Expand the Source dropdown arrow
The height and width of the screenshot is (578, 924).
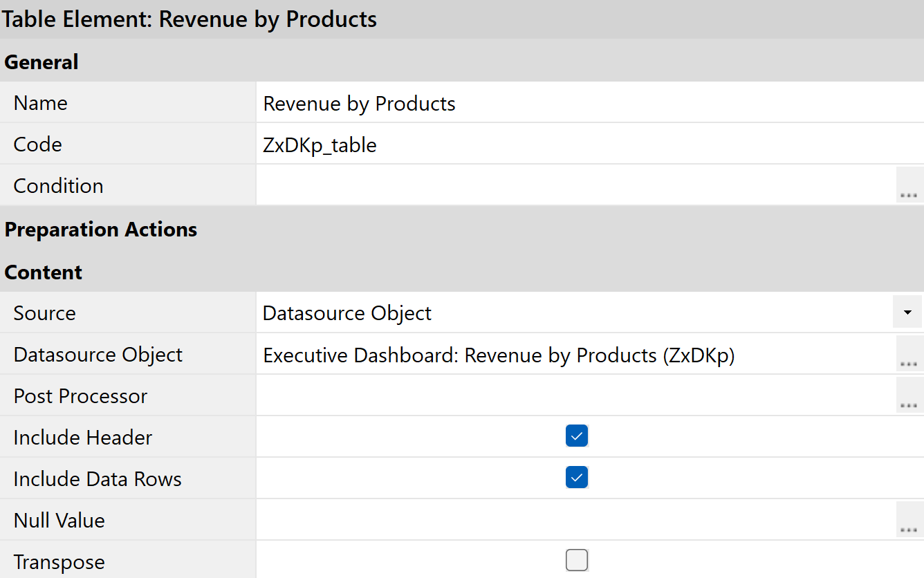click(x=907, y=313)
